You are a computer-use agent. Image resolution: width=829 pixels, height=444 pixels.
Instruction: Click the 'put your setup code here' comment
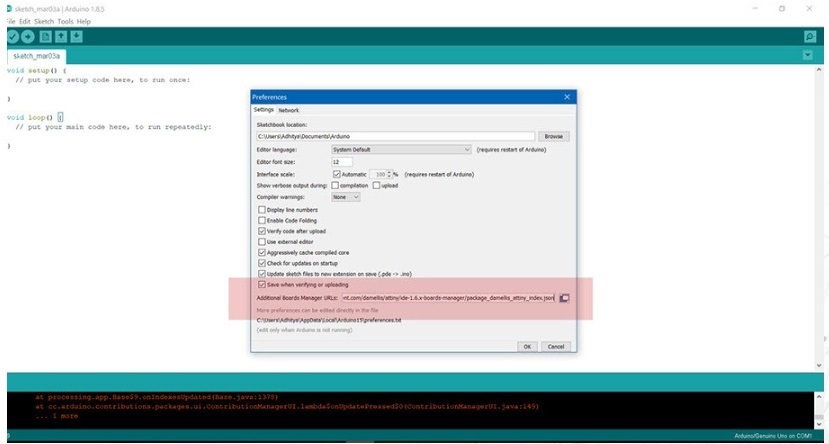coord(103,80)
